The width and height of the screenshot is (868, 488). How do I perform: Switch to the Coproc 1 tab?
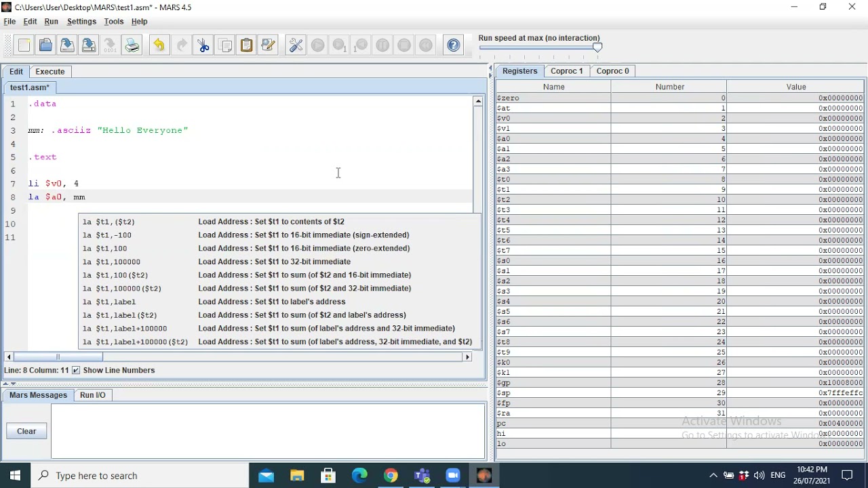click(x=567, y=70)
